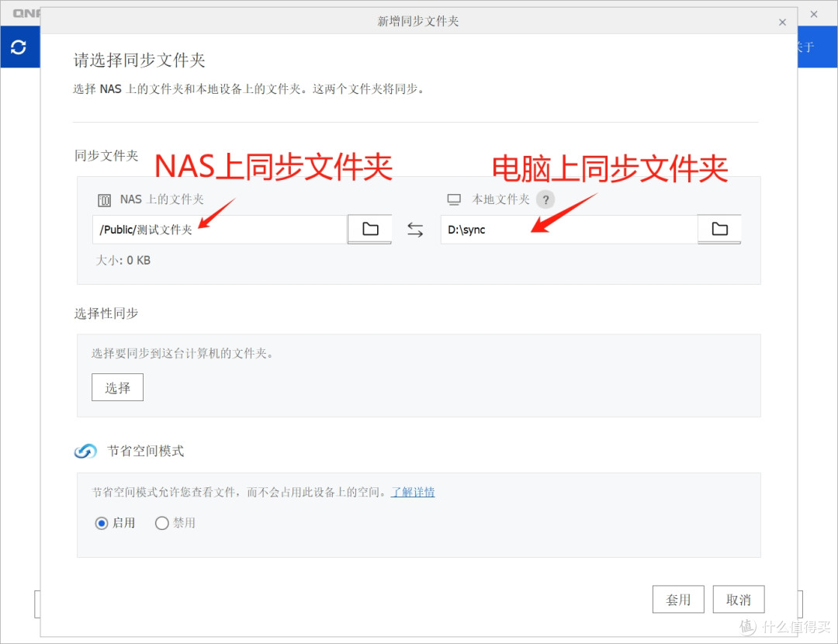Focus the D:\sync local path field
This screenshot has width=838, height=644.
coord(570,230)
